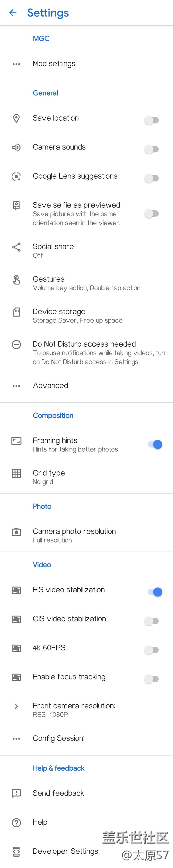Tap the back arrow next to Settings
173x868 pixels.
coord(13,13)
